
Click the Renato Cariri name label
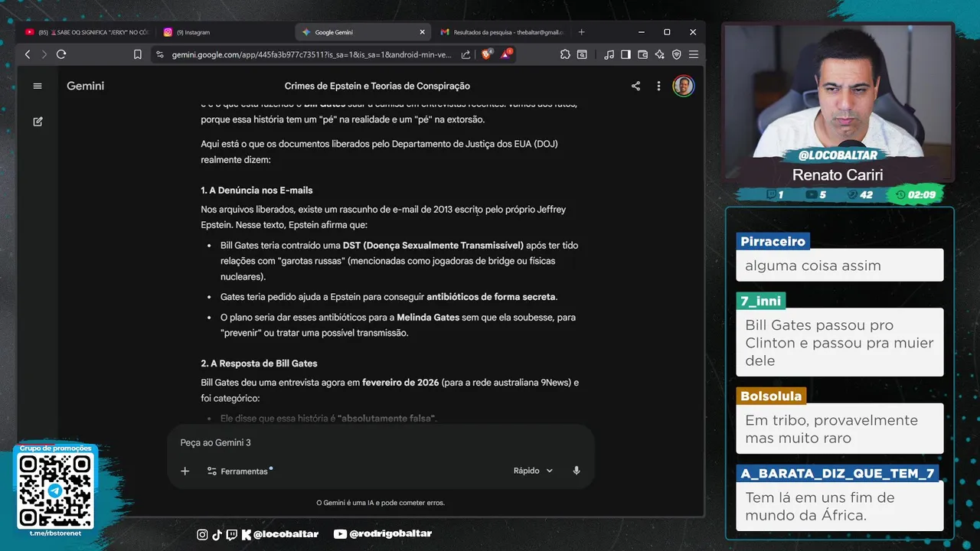click(838, 174)
